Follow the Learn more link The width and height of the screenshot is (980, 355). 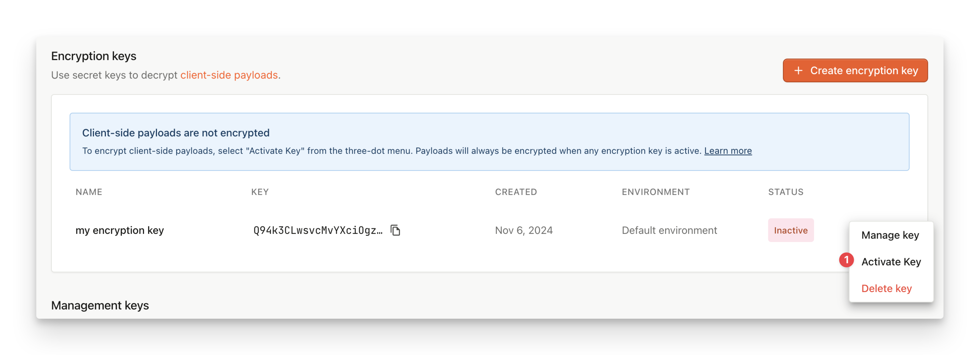[x=728, y=151]
